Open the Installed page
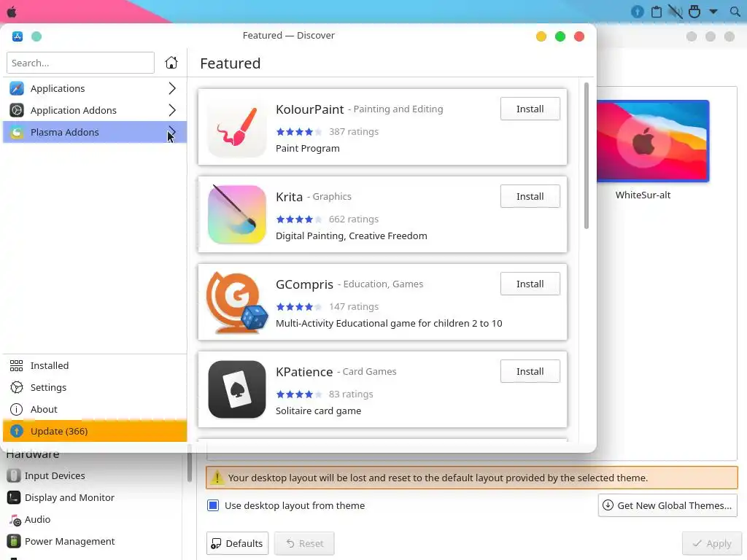This screenshot has height=560, width=747. pos(94,365)
